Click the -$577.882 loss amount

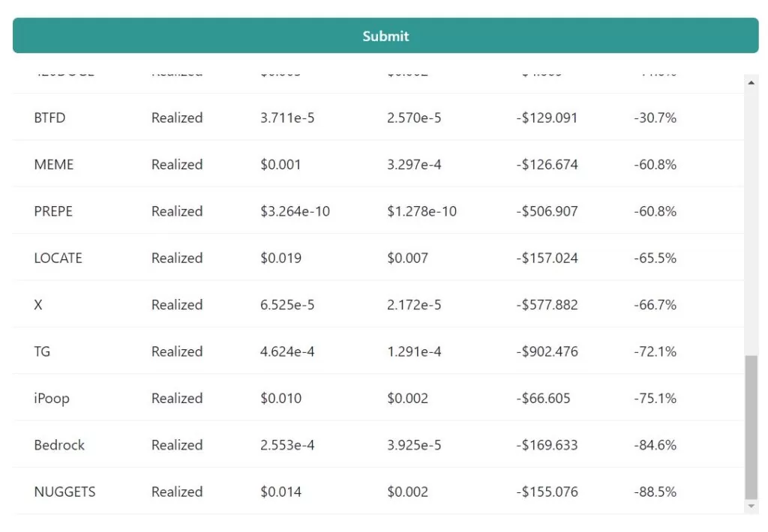click(x=547, y=305)
